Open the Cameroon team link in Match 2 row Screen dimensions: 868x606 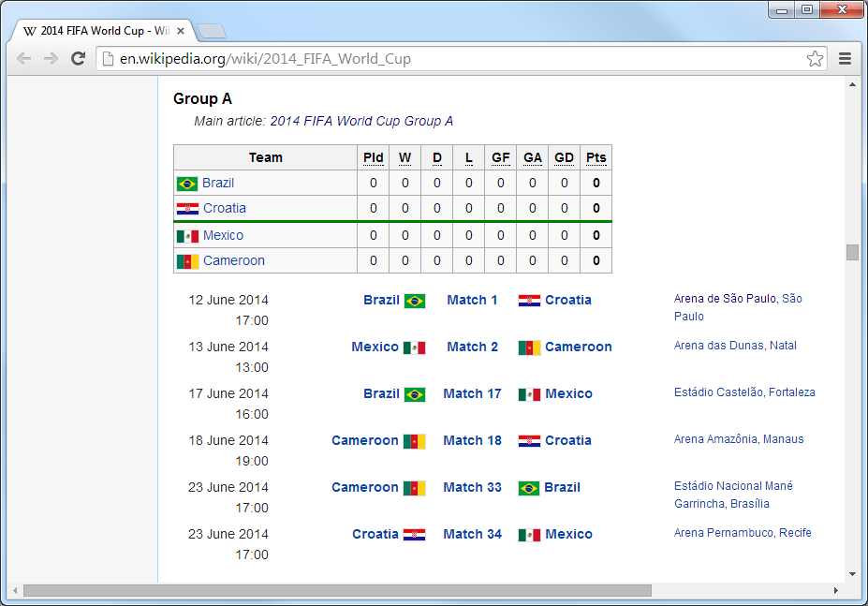pyautogui.click(x=579, y=347)
